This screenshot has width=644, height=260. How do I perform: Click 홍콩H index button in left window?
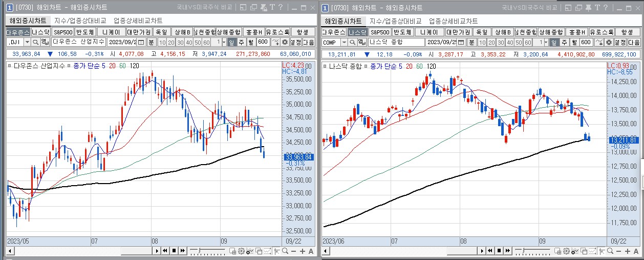click(x=254, y=32)
